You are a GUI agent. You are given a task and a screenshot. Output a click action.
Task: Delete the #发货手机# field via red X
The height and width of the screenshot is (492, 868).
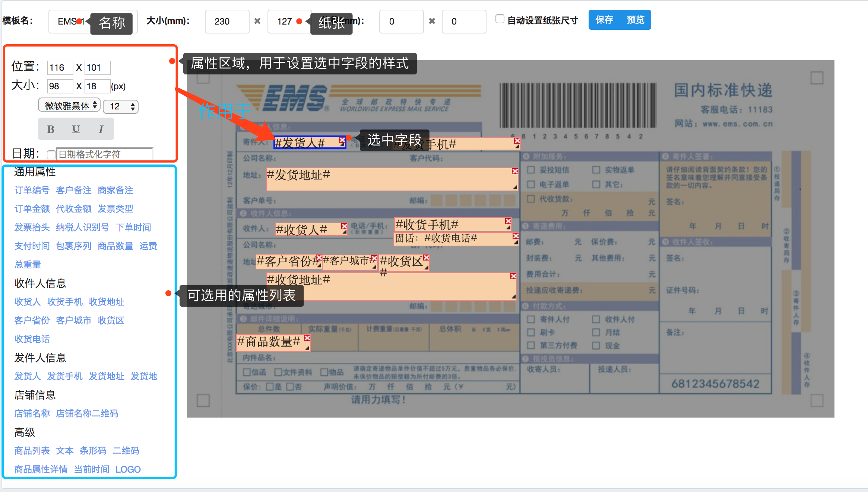pyautogui.click(x=517, y=141)
